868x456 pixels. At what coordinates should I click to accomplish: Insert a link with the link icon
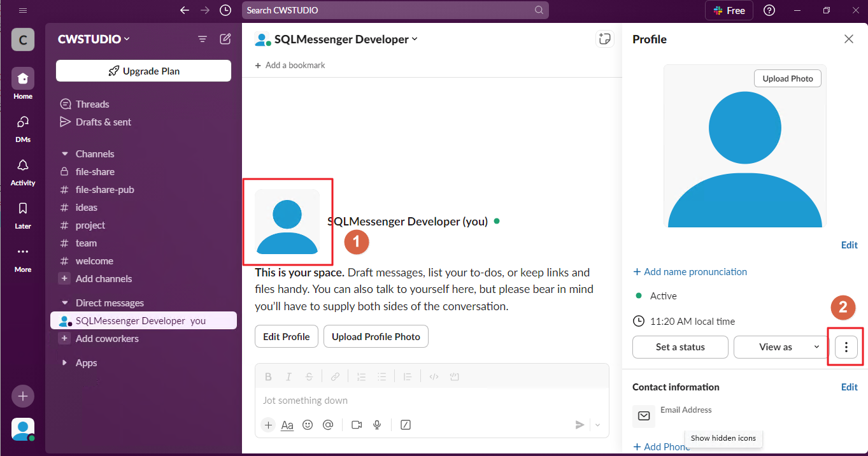click(335, 376)
